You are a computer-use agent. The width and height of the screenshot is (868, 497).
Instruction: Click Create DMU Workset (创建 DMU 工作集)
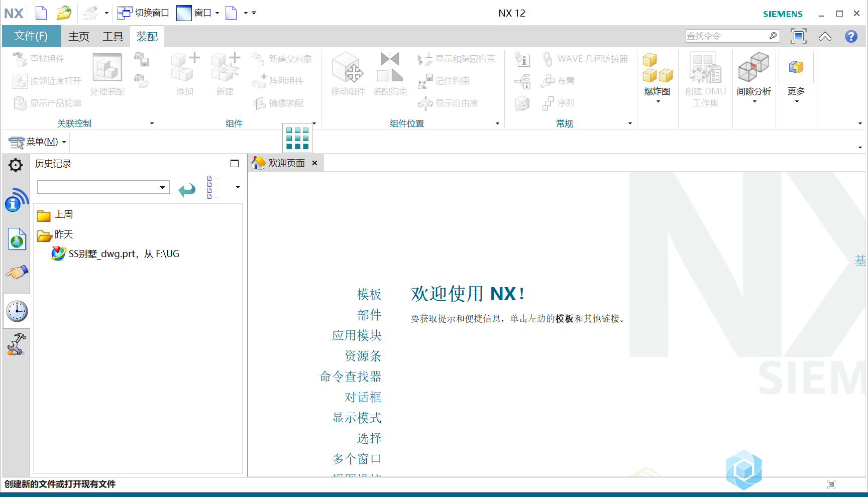[x=706, y=80]
